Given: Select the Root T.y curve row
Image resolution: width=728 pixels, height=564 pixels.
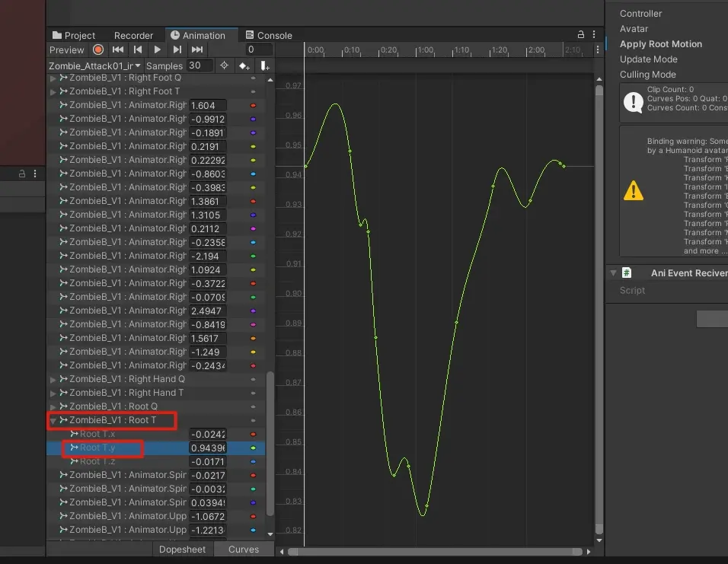Looking at the screenshot, I should point(155,448).
